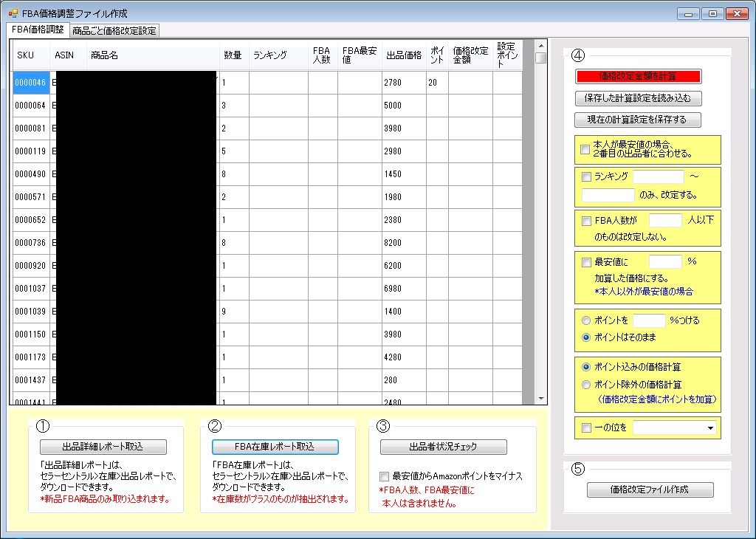Viewport: 756px width, 539px height.
Task: Toggle the ランキング range checkbox
Action: point(586,177)
